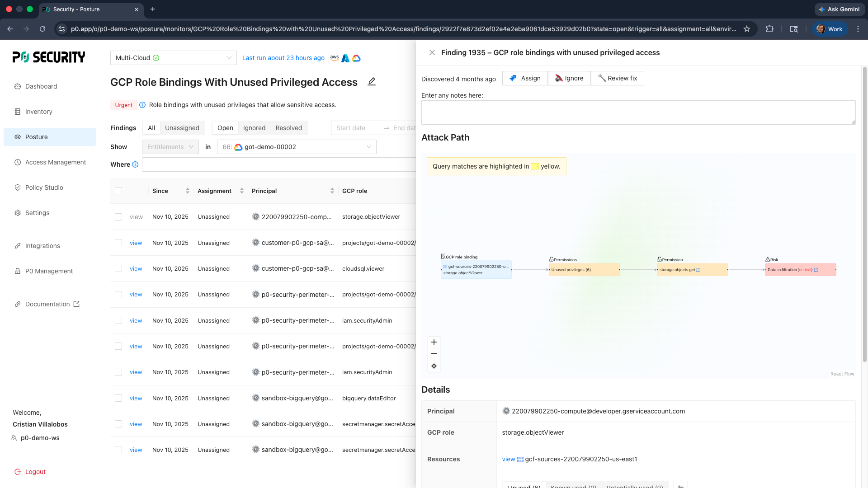
Task: Open Documentation in sidebar
Action: click(x=47, y=304)
